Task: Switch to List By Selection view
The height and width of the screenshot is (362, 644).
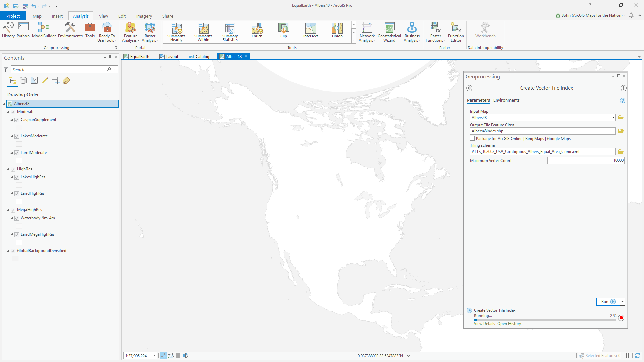Action: pos(34,80)
